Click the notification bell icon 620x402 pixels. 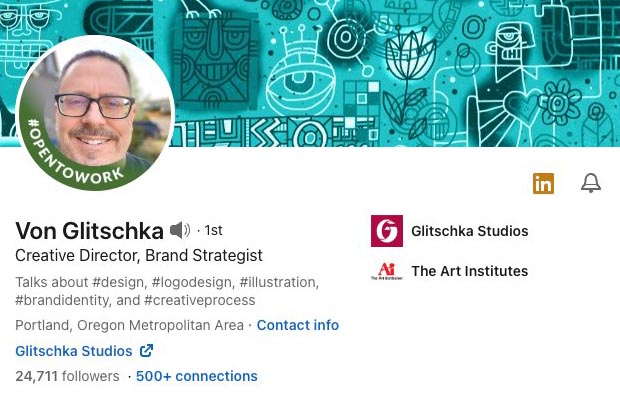[x=591, y=183]
